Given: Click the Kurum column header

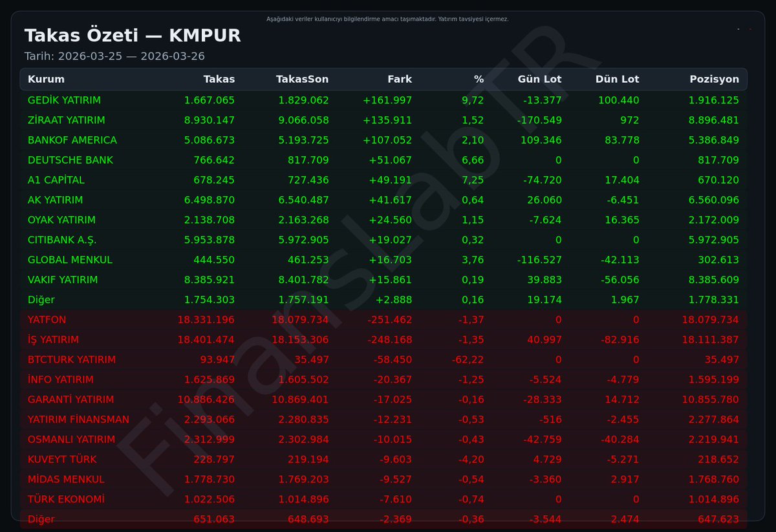Looking at the screenshot, I should (x=46, y=80).
